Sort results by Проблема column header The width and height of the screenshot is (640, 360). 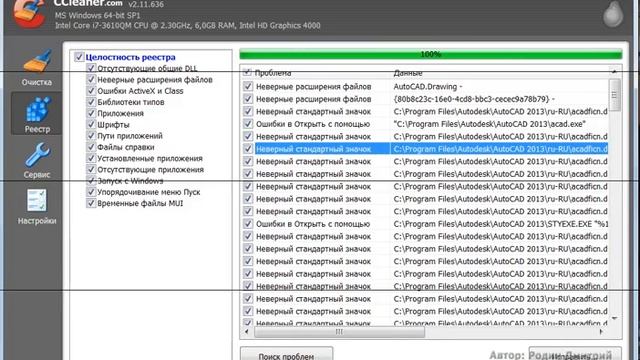273,73
